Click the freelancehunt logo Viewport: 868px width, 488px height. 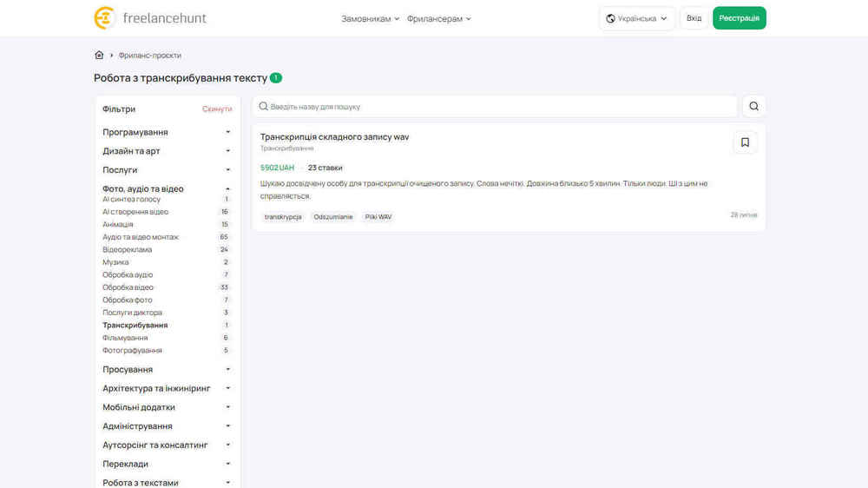tap(150, 18)
